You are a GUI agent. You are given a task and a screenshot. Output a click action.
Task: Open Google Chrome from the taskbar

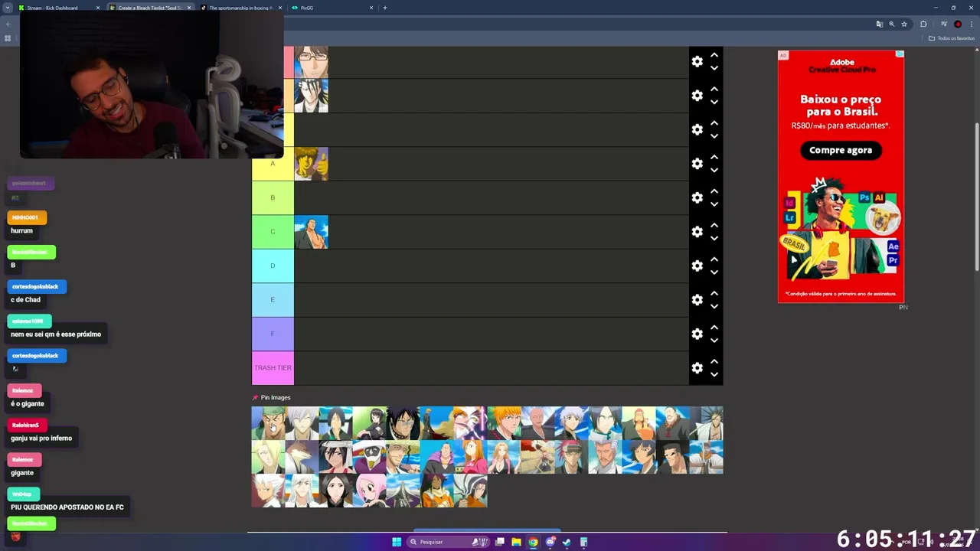533,542
